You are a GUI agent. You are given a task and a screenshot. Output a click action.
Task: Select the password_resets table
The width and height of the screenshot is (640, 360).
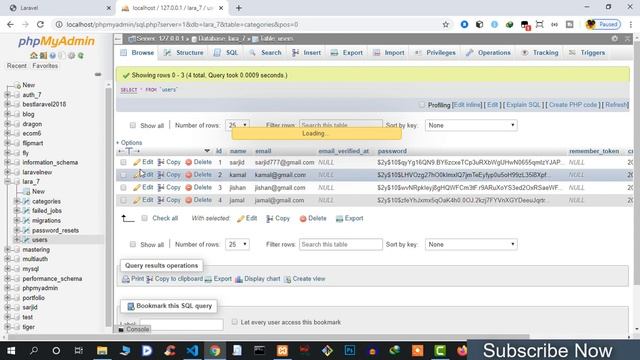tap(55, 230)
